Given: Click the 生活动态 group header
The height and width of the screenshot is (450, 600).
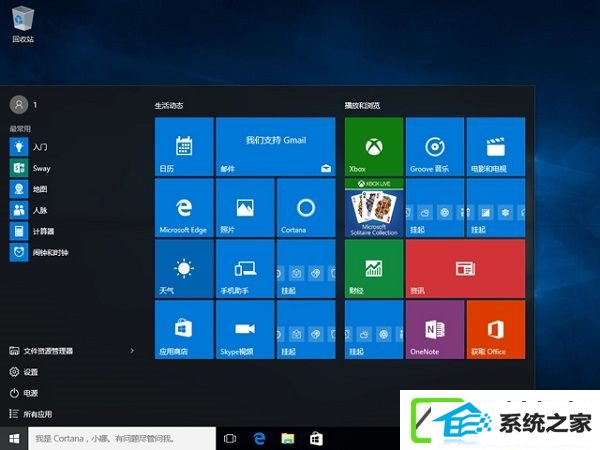Looking at the screenshot, I should [169, 105].
